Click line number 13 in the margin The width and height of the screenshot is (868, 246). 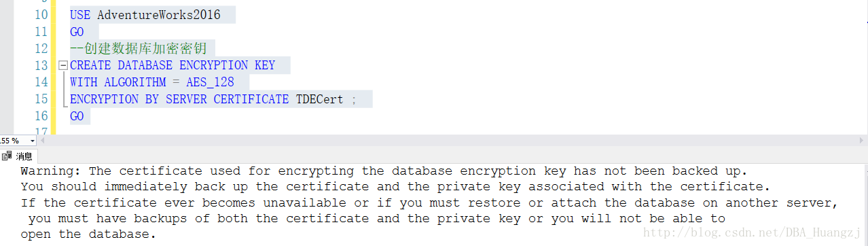coord(41,65)
